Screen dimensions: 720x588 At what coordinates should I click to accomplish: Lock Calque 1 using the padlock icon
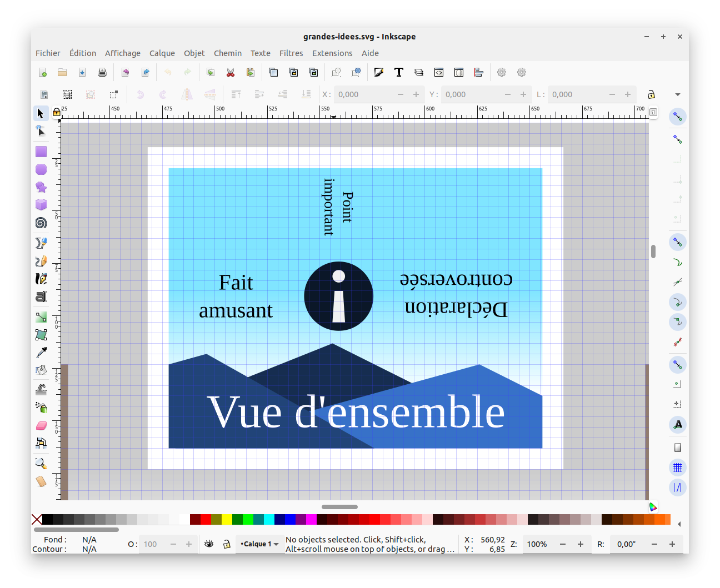click(227, 544)
